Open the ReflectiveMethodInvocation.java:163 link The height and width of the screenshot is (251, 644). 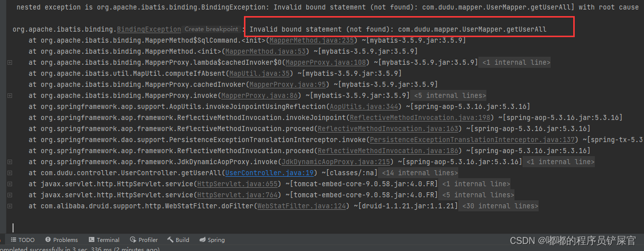pos(388,129)
